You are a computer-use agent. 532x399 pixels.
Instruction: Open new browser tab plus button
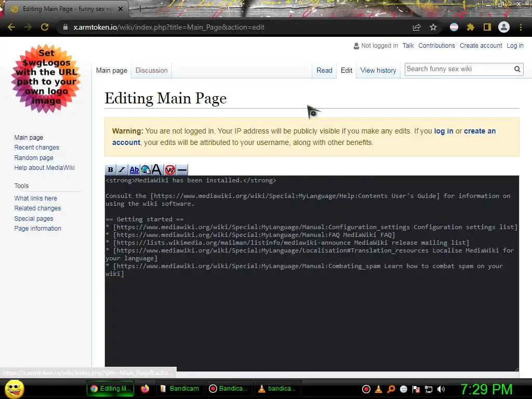coord(140,9)
